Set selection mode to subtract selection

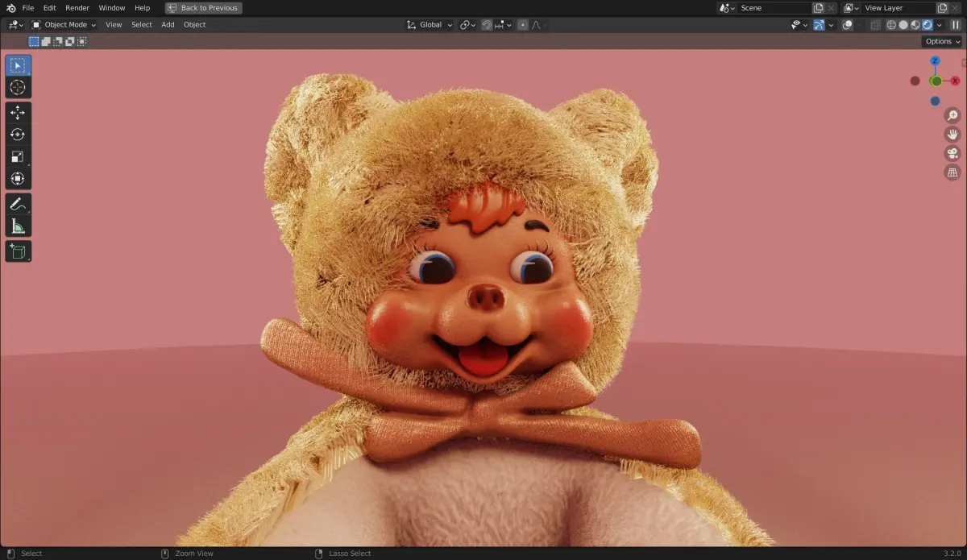58,41
